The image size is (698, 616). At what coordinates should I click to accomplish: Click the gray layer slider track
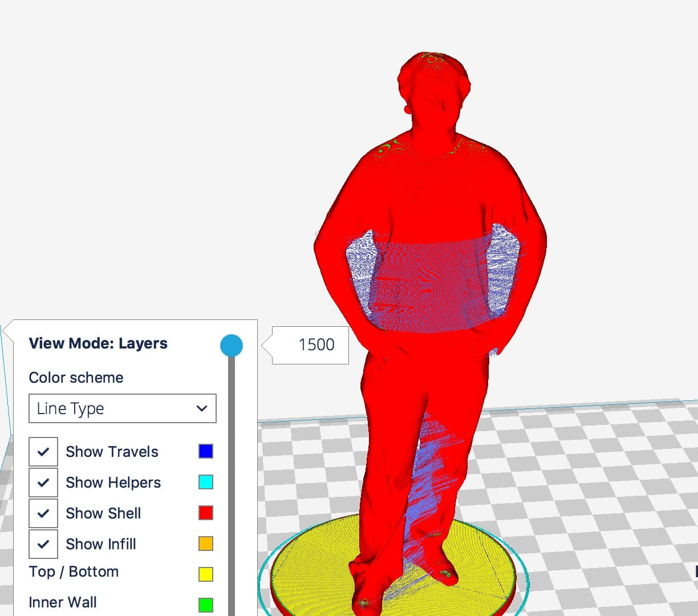pos(232,485)
